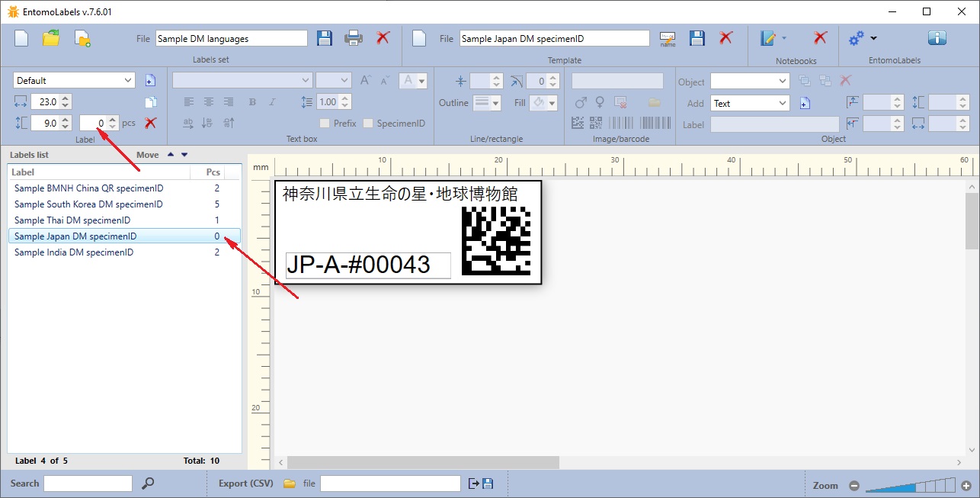Expand the EntomoLabels settings gear menu
980x498 pixels.
[863, 38]
